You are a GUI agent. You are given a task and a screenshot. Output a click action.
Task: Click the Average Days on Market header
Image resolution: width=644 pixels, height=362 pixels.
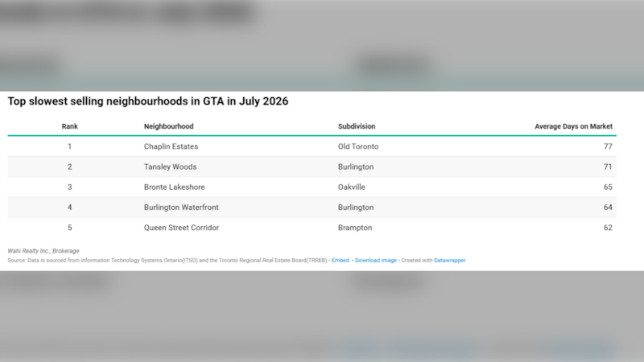(x=573, y=126)
